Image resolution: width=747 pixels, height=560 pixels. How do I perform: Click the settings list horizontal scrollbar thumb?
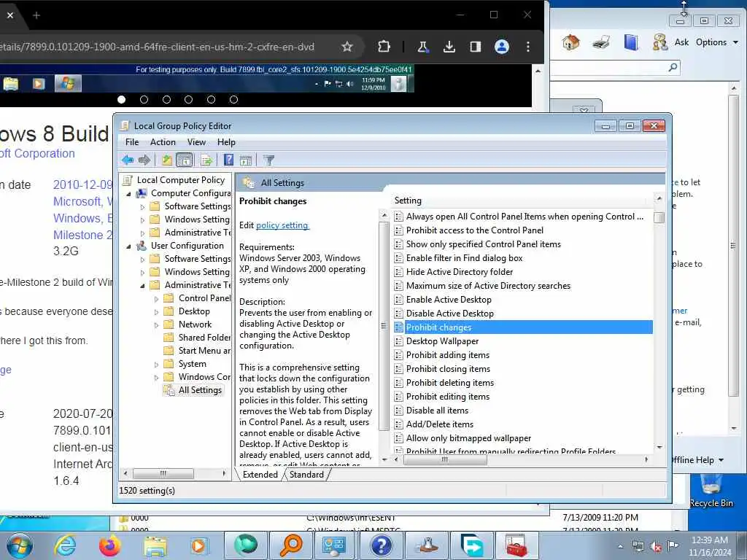(445, 459)
